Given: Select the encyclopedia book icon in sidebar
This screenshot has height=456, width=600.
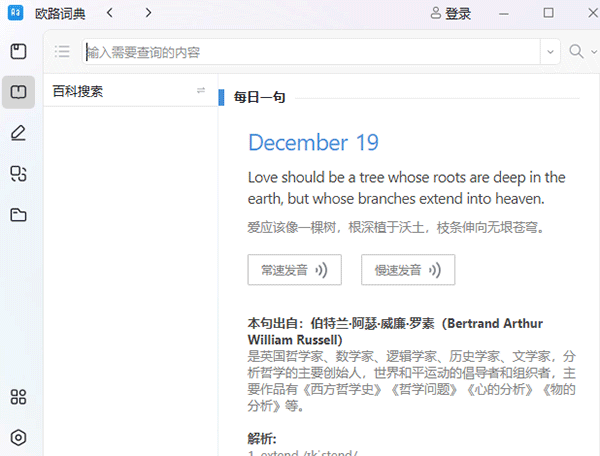Looking at the screenshot, I should (x=18, y=92).
